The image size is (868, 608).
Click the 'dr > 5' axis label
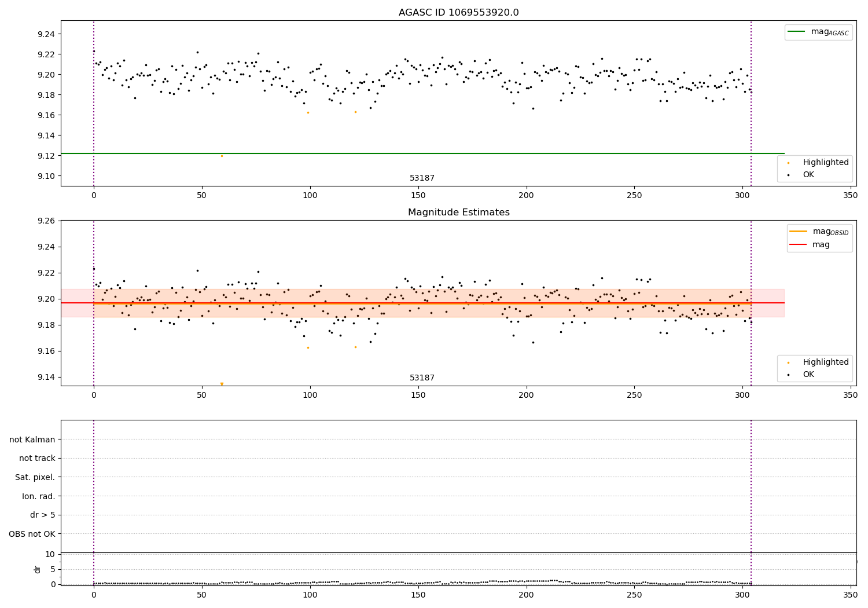(x=43, y=515)
